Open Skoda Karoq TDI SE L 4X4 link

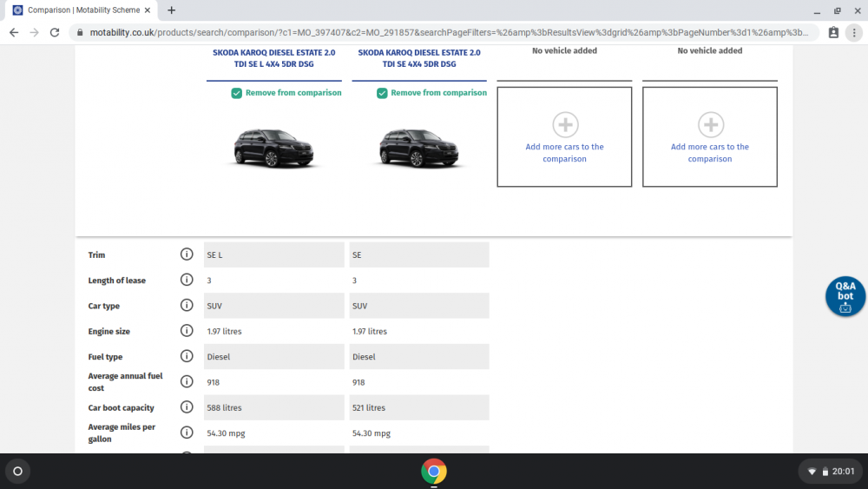[274, 58]
